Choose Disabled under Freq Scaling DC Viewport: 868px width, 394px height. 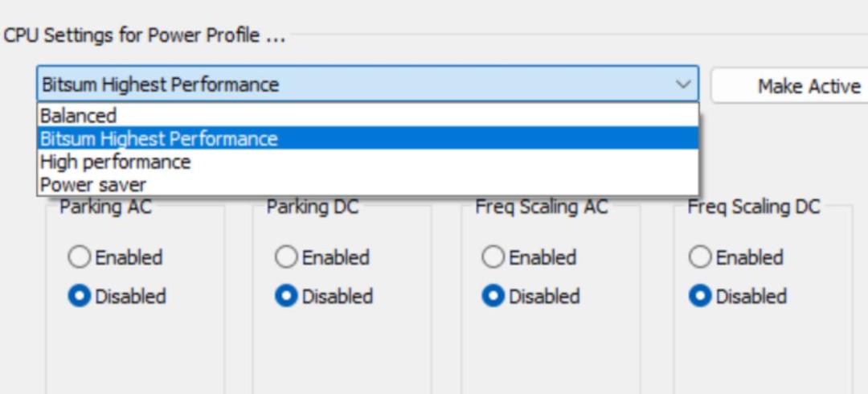[x=701, y=297]
